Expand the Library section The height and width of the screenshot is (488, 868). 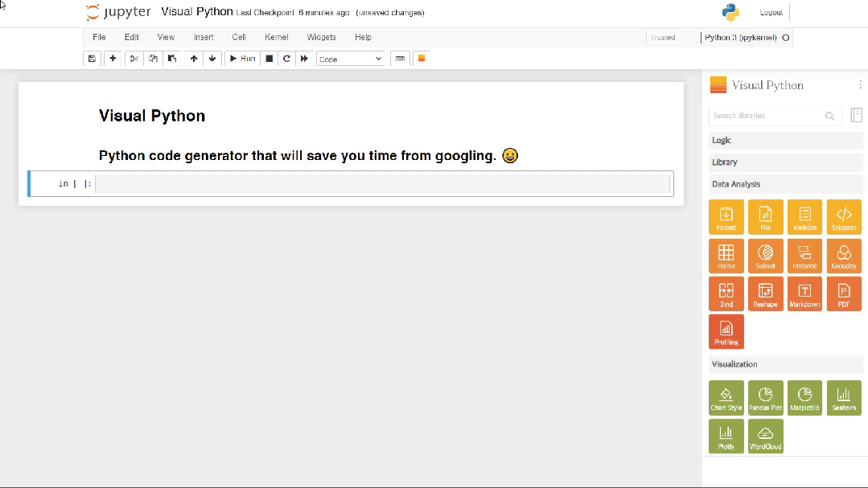coord(785,162)
